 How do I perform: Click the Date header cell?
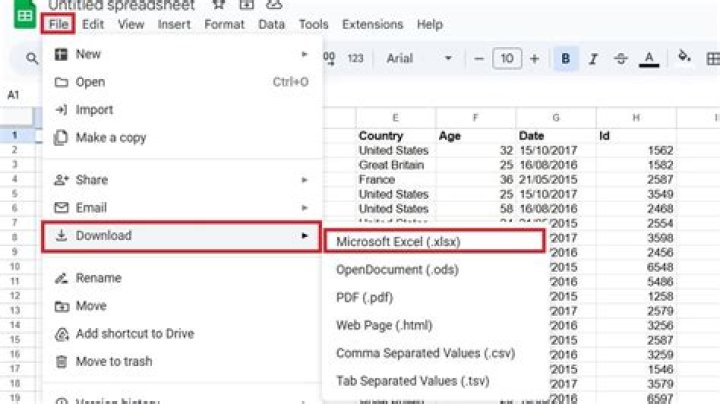click(x=556, y=136)
